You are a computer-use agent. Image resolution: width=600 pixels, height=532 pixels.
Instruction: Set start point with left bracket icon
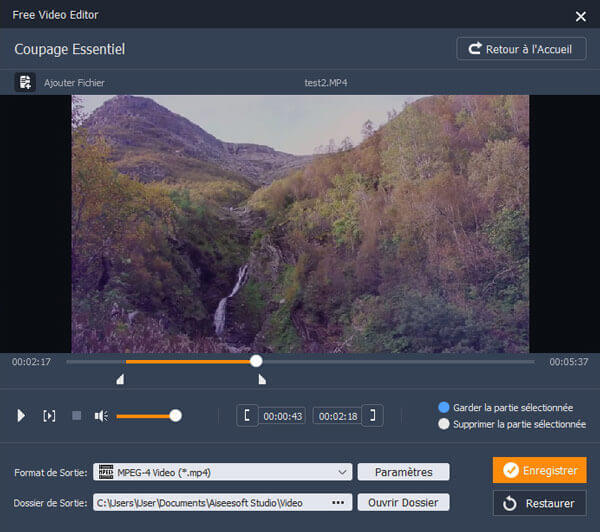[246, 415]
